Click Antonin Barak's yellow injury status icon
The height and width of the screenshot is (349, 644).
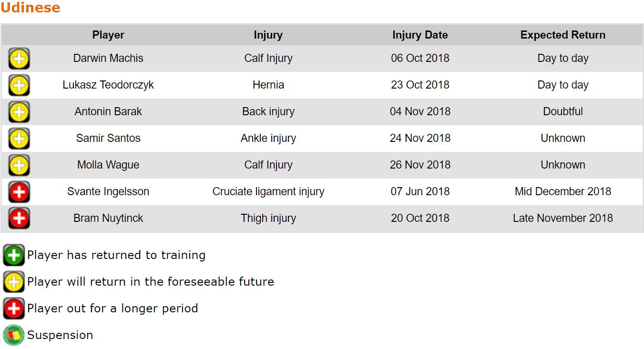click(x=19, y=112)
